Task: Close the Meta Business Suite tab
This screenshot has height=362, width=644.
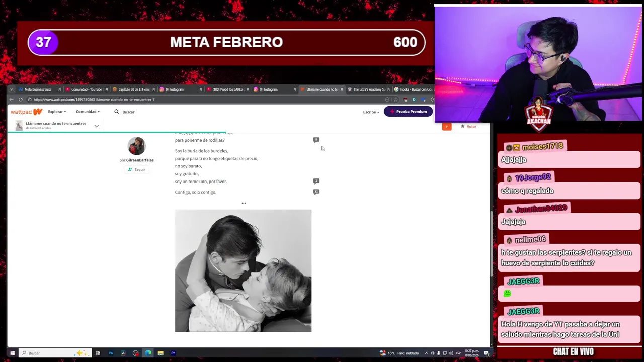Action: pos(59,89)
